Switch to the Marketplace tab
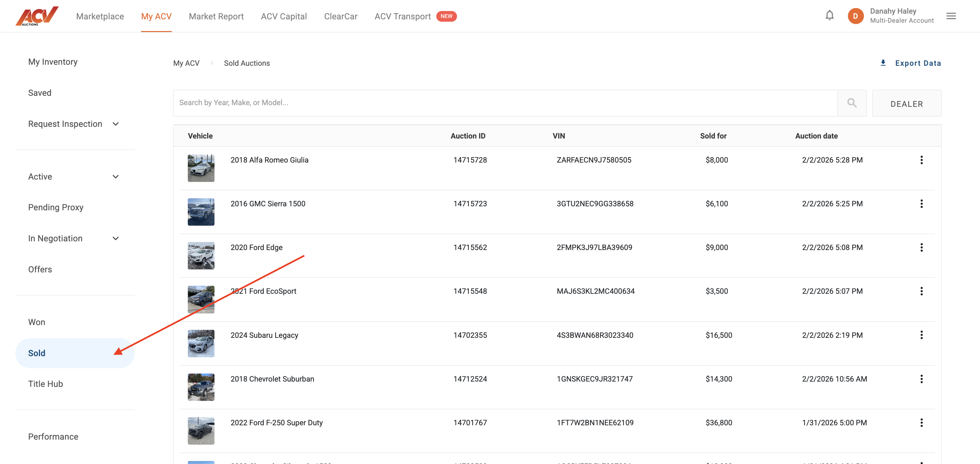980x464 pixels. (100, 16)
